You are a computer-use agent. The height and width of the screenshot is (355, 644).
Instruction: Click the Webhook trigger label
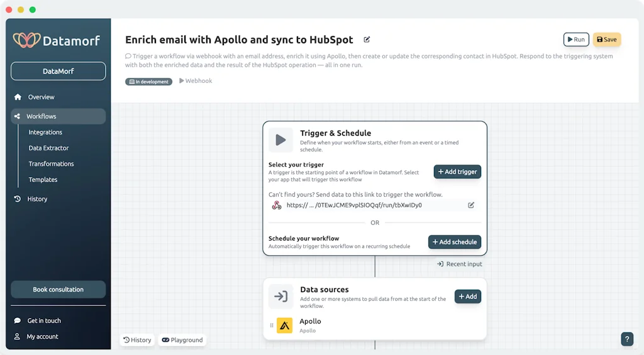pyautogui.click(x=196, y=81)
